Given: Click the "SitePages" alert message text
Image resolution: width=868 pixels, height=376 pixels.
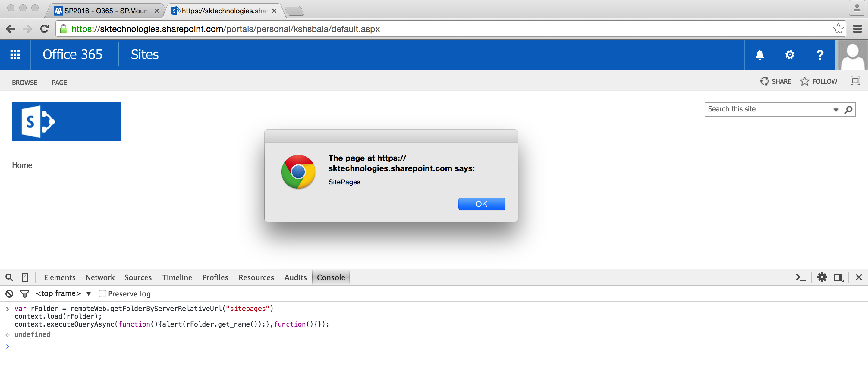Looking at the screenshot, I should click(x=344, y=182).
